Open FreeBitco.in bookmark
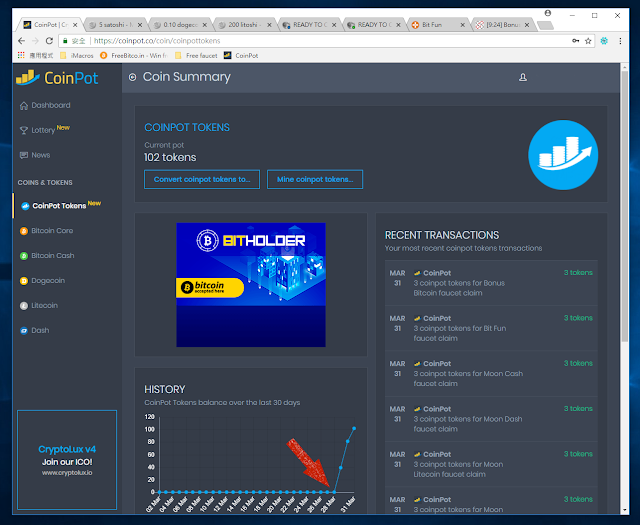The height and width of the screenshot is (525, 640). click(134, 55)
